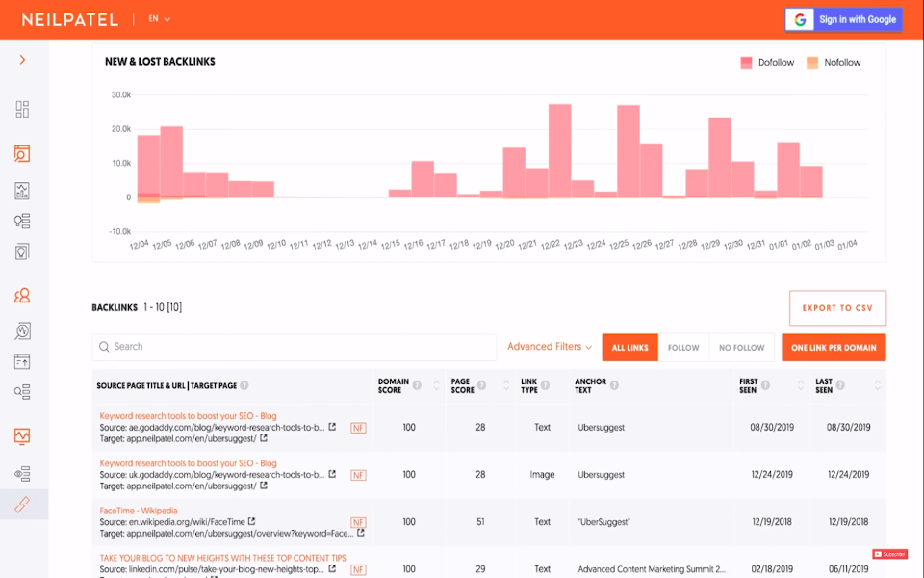This screenshot has width=924, height=578.
Task: Toggle One Link Per Domain
Action: (x=834, y=348)
